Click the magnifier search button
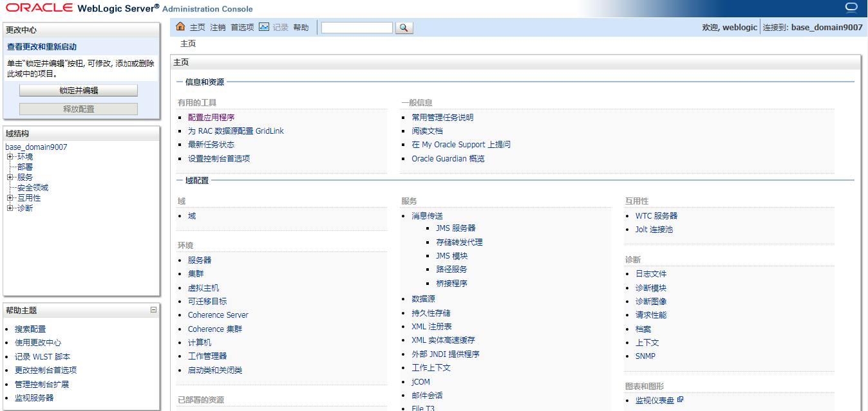The width and height of the screenshot is (868, 411). pos(404,28)
